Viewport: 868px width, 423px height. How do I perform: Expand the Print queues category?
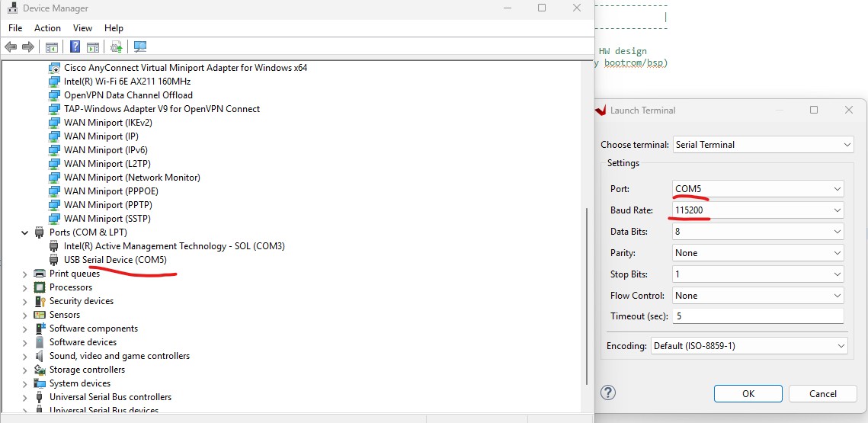(x=25, y=274)
